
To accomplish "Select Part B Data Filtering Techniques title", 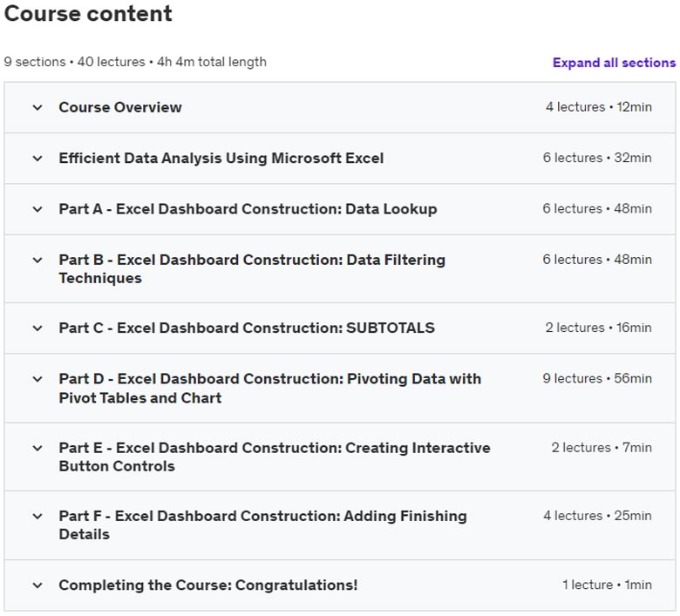I will pos(252,268).
